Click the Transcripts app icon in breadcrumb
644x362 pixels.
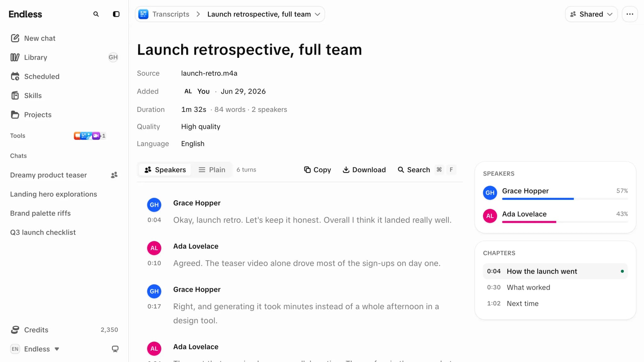point(143,14)
